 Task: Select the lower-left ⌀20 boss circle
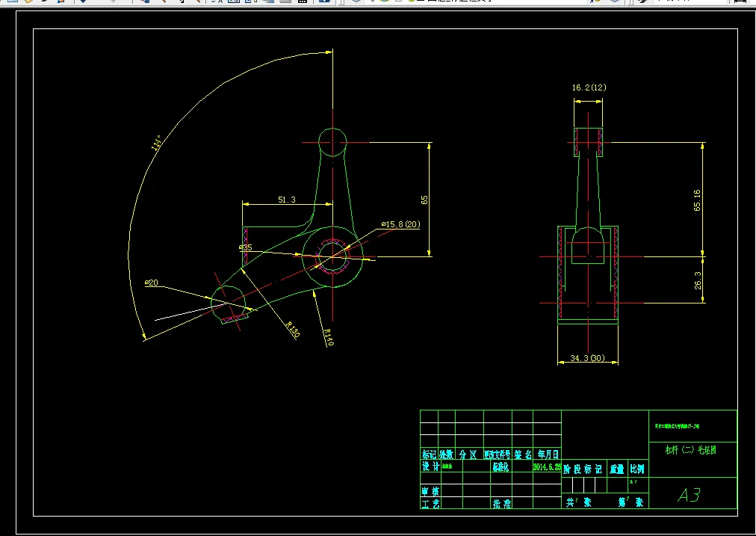pyautogui.click(x=229, y=303)
